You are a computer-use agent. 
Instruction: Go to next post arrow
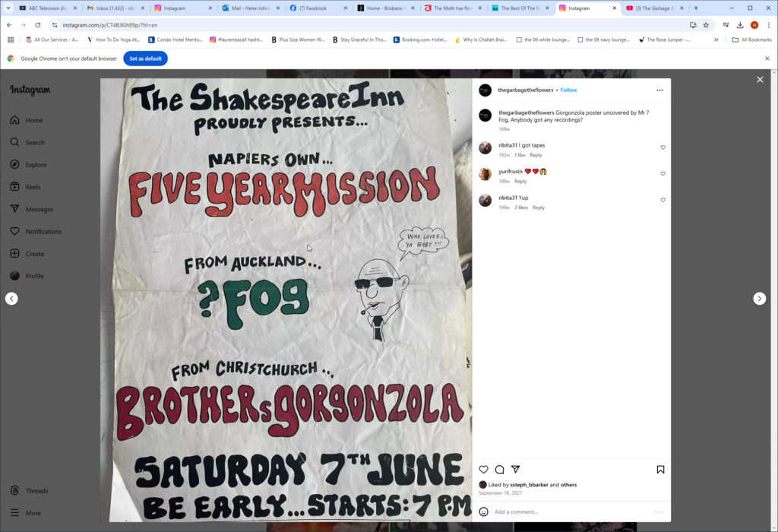point(759,299)
